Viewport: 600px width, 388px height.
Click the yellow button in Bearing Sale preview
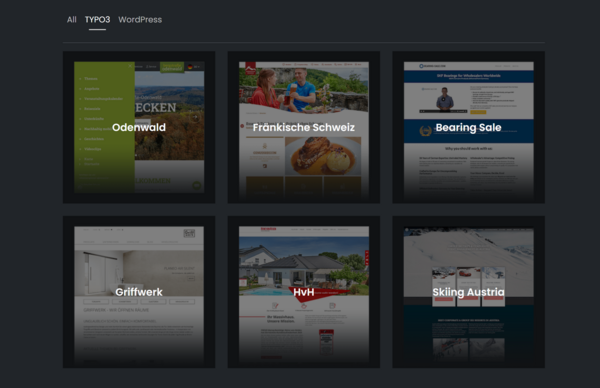[x=478, y=112]
